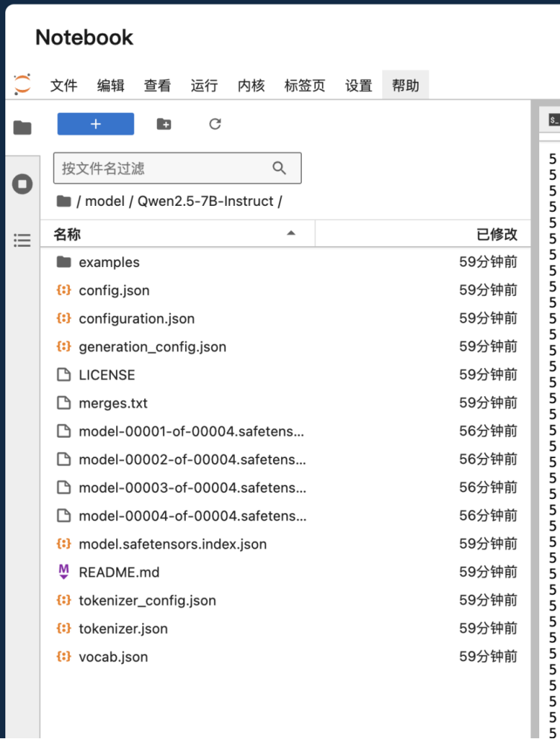The image size is (560, 739).
Task: Open the table of contents sidebar tab
Action: (22, 240)
